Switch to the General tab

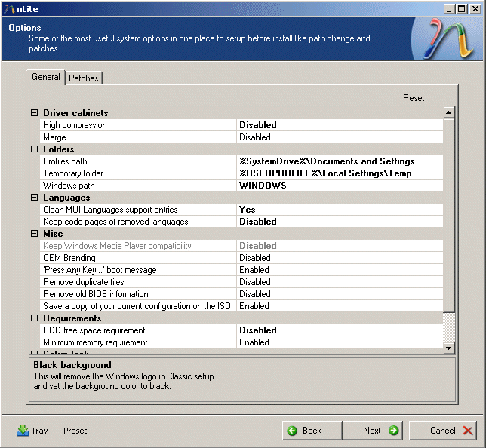[x=46, y=77]
